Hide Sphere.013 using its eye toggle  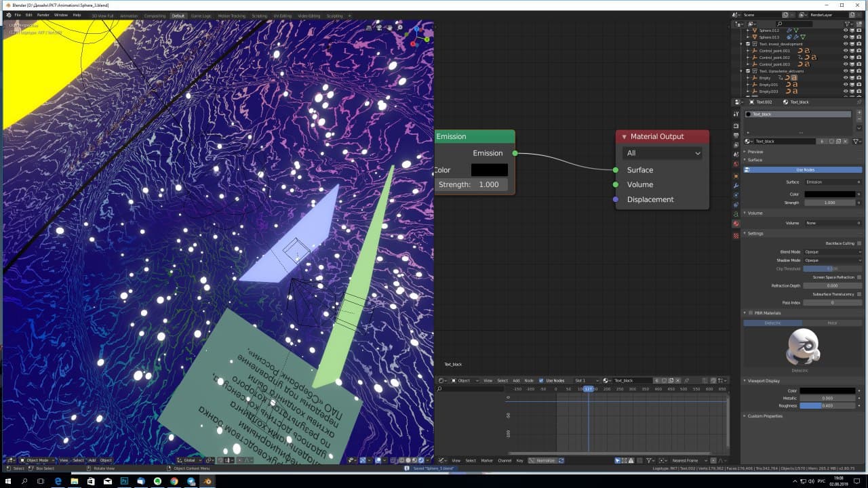(x=845, y=37)
